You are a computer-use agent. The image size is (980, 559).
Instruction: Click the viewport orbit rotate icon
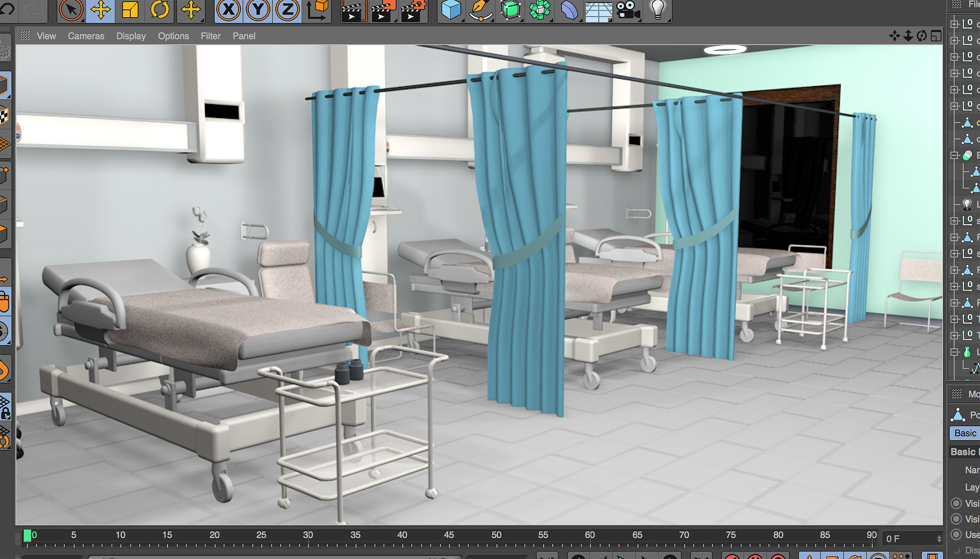922,35
